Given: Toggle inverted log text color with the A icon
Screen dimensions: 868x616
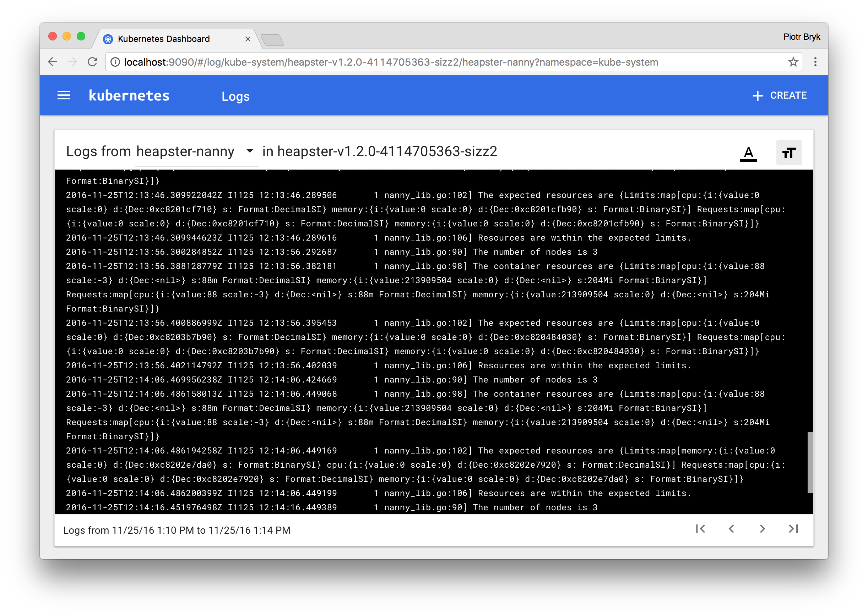Looking at the screenshot, I should pos(748,153).
